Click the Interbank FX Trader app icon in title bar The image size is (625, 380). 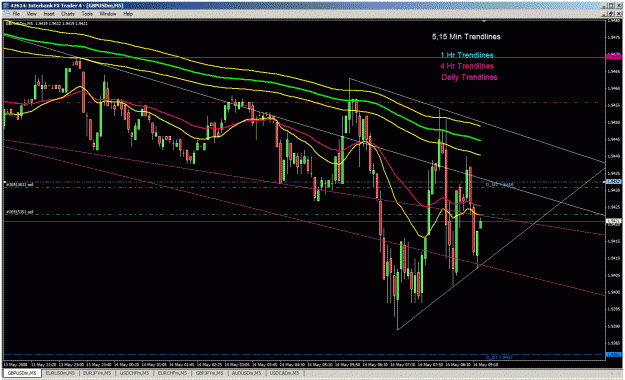pos(5,6)
